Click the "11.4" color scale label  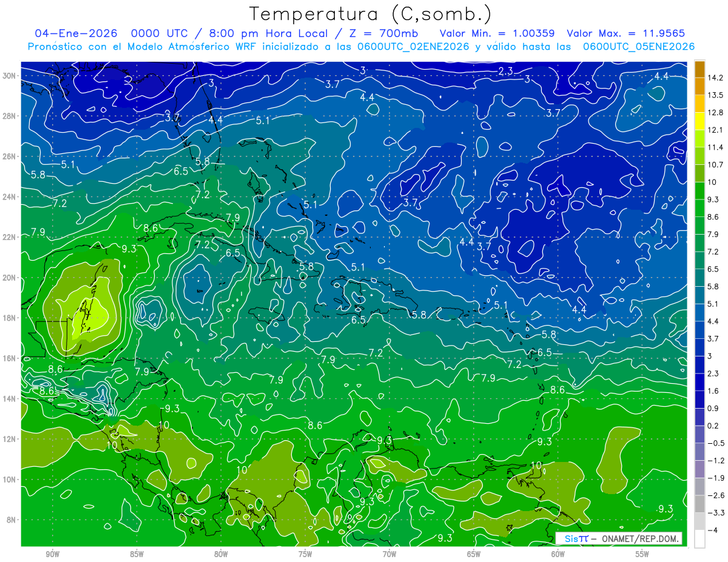[716, 147]
